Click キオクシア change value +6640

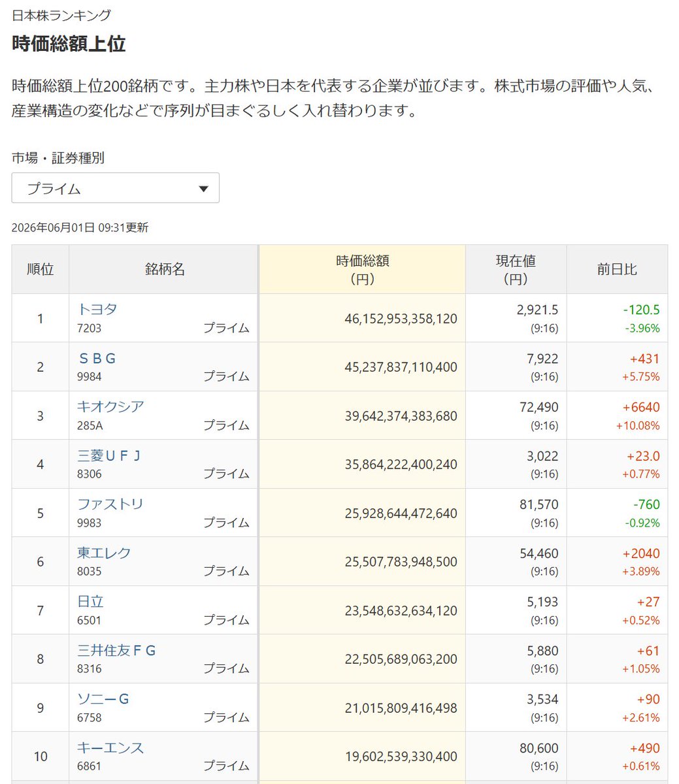click(642, 407)
